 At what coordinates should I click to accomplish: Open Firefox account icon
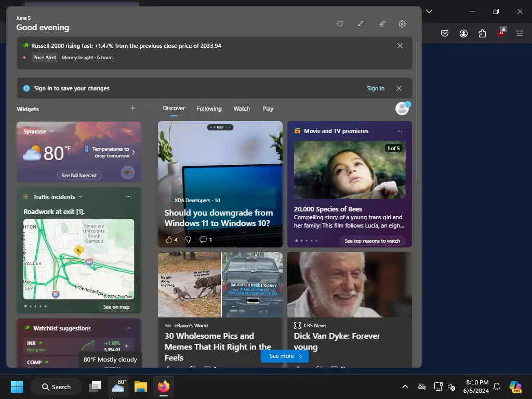pyautogui.click(x=463, y=33)
